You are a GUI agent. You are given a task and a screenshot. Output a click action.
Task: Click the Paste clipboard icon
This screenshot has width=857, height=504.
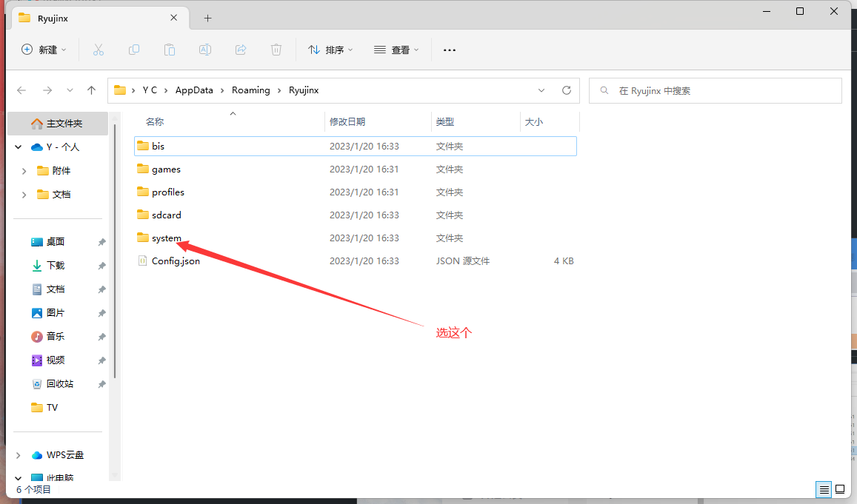click(170, 50)
